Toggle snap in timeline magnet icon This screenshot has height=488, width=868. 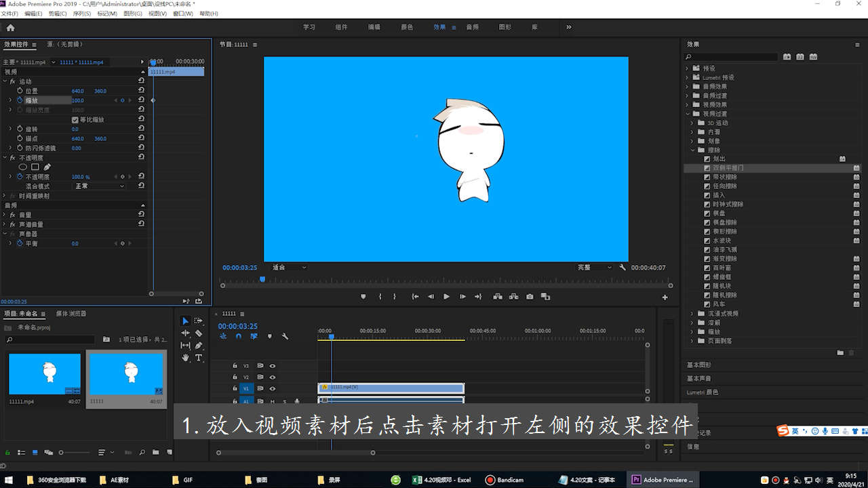coord(239,336)
